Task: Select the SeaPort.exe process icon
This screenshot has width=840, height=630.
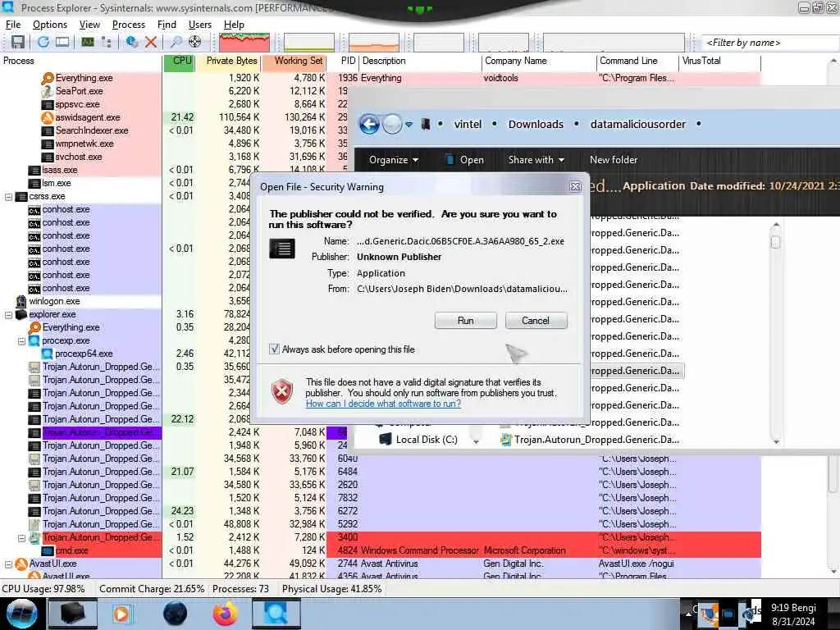Action: (48, 91)
